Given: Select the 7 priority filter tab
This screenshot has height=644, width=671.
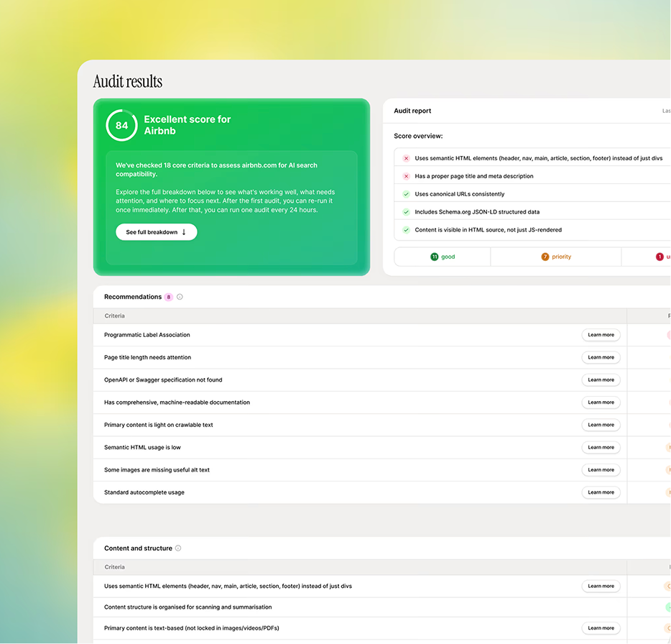Looking at the screenshot, I should point(556,257).
